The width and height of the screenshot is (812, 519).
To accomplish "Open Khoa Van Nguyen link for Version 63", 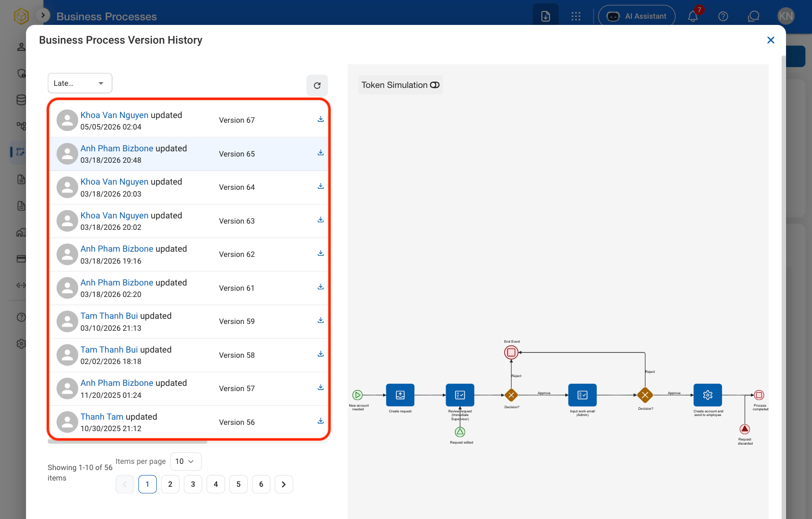I will (115, 215).
